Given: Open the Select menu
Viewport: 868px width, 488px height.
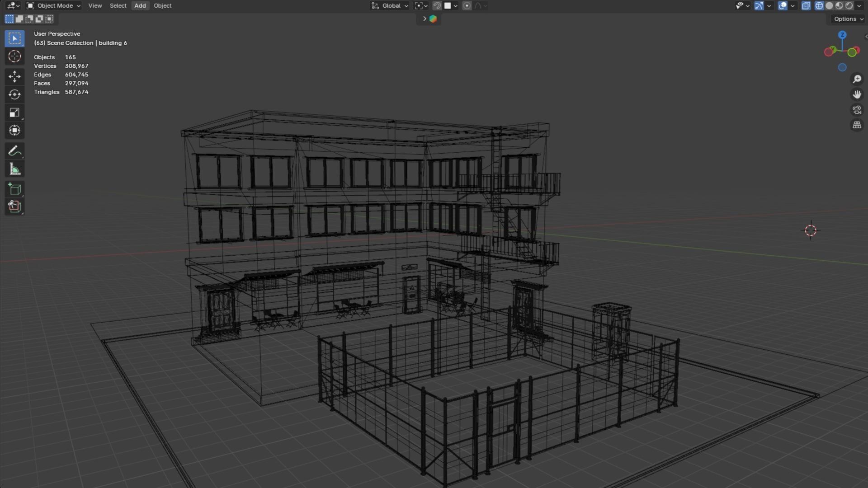Looking at the screenshot, I should pos(118,6).
